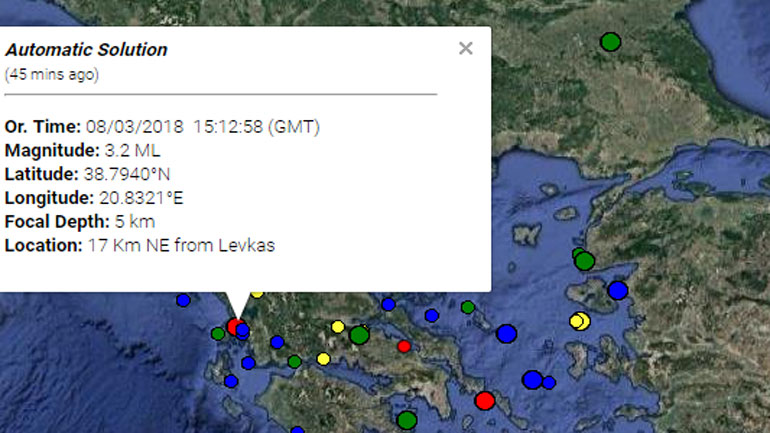The height and width of the screenshot is (433, 770).
Task: Open the green marker in the Sporades islands
Action: click(468, 307)
